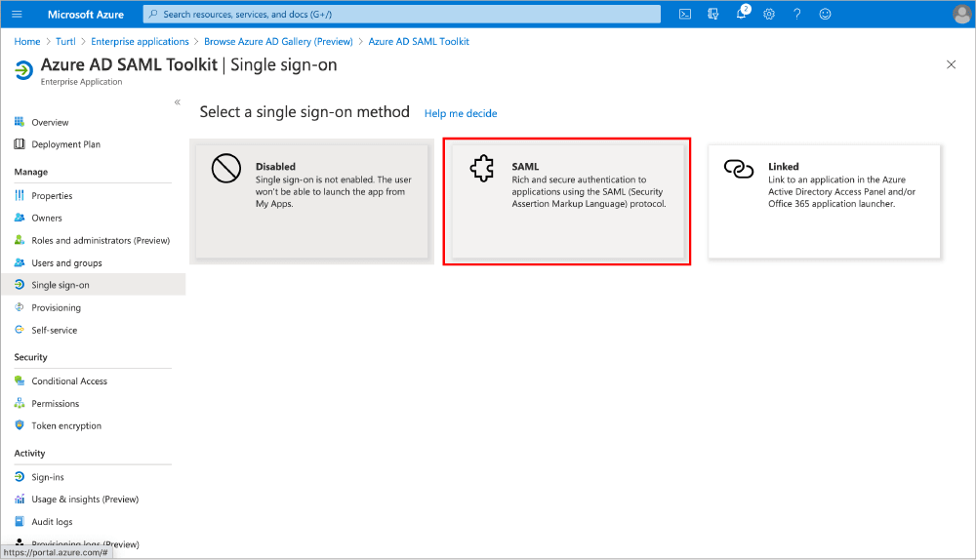The image size is (976, 560).
Task: Click the search resources input field
Action: click(x=402, y=14)
